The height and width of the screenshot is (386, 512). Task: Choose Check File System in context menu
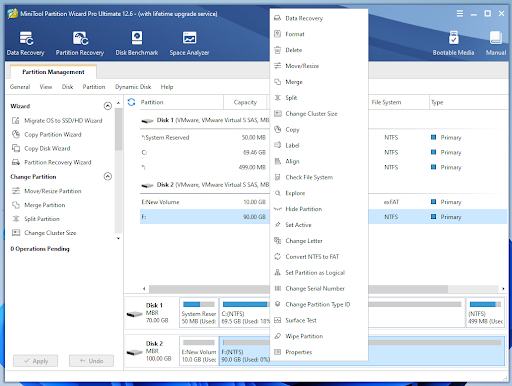(x=319, y=177)
